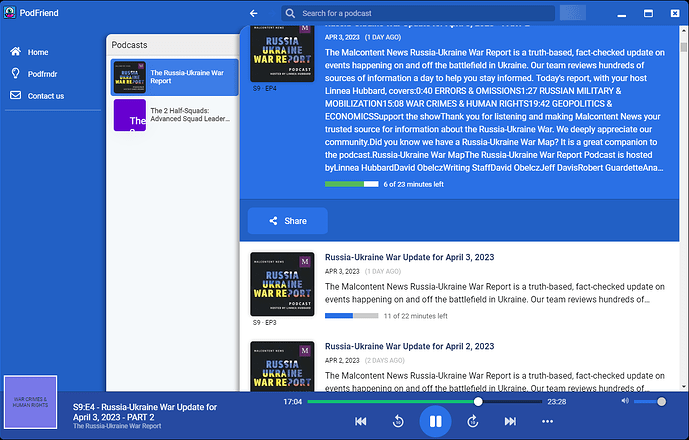Skip to the previous episode
The width and height of the screenshot is (689, 440).
coord(361,422)
